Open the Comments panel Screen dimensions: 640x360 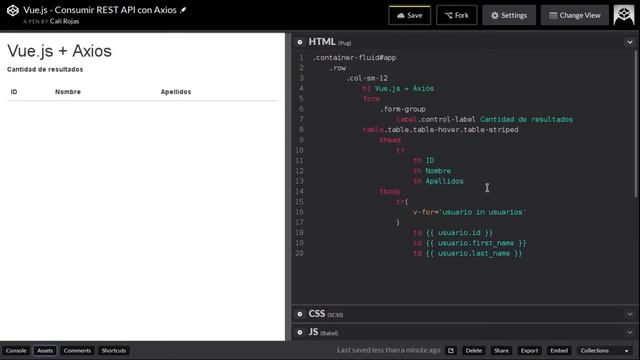[77, 351]
